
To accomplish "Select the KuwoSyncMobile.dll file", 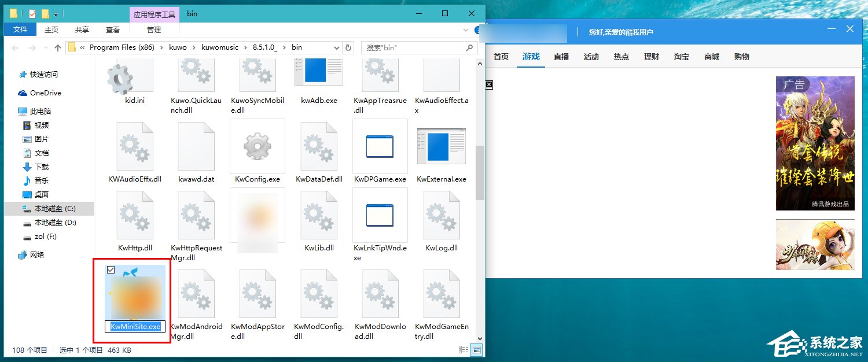I will click(x=257, y=75).
